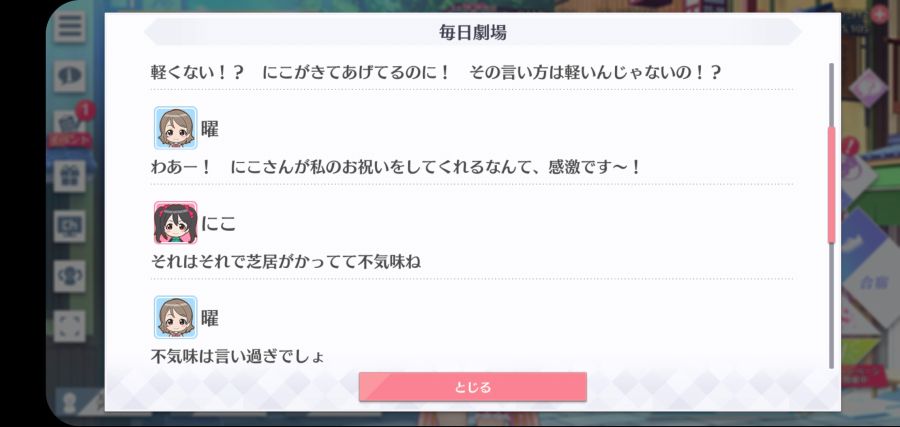The height and width of the screenshot is (427, 900).
Task: Open the hamburger menu icon
Action: [x=69, y=26]
